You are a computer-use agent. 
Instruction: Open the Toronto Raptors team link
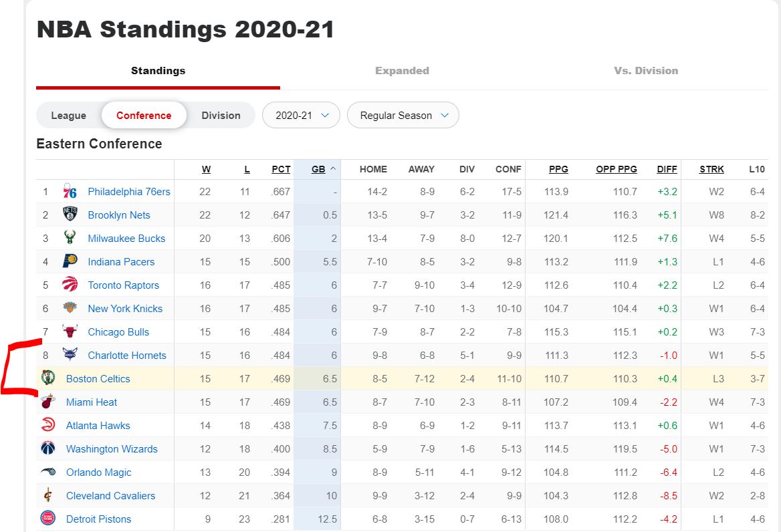coord(124,285)
